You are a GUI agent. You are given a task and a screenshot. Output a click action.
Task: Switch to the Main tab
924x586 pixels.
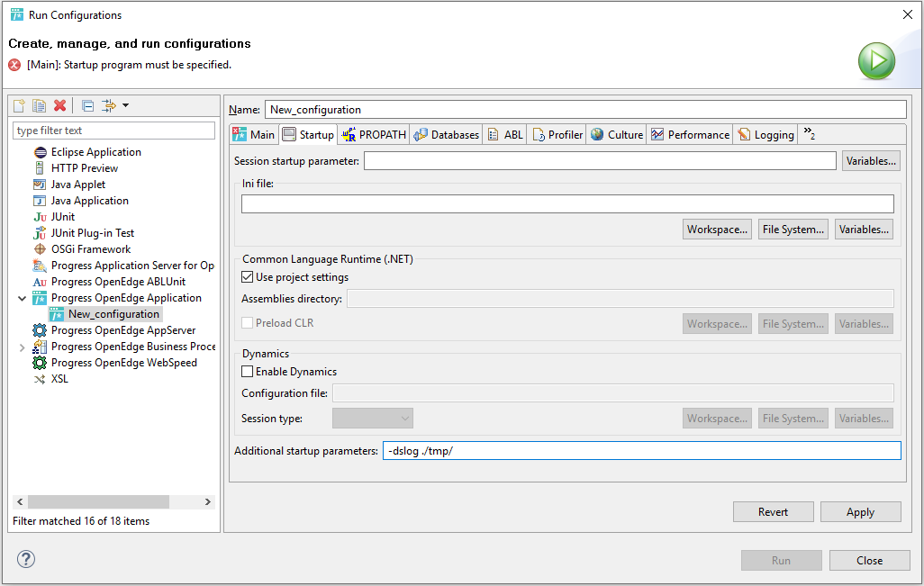[254, 135]
